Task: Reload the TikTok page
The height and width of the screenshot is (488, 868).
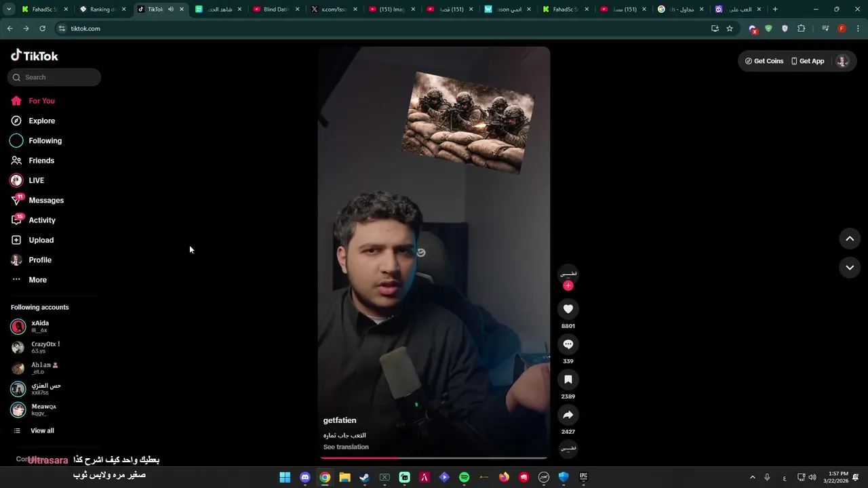Action: [x=42, y=28]
